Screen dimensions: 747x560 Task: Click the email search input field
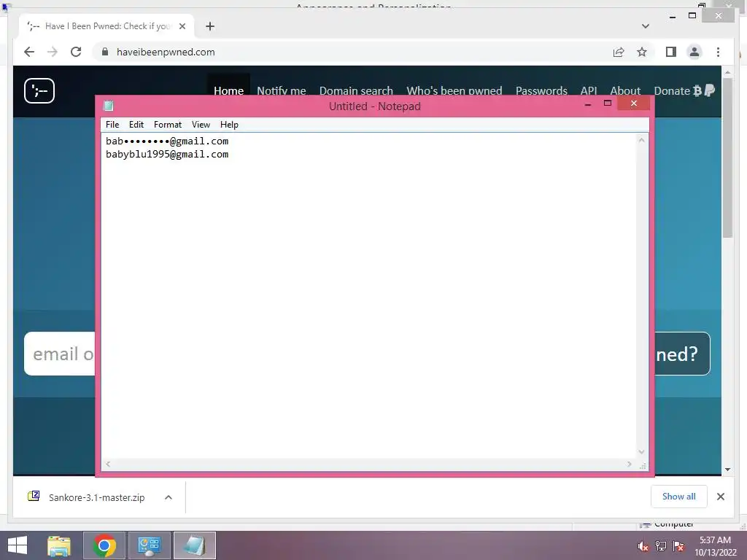(60, 354)
